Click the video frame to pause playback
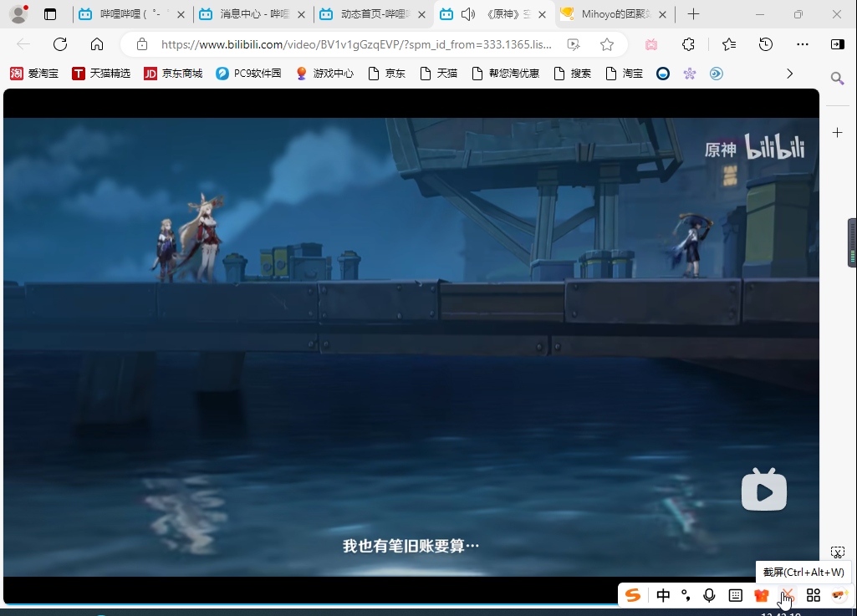857x616 pixels. [411, 347]
